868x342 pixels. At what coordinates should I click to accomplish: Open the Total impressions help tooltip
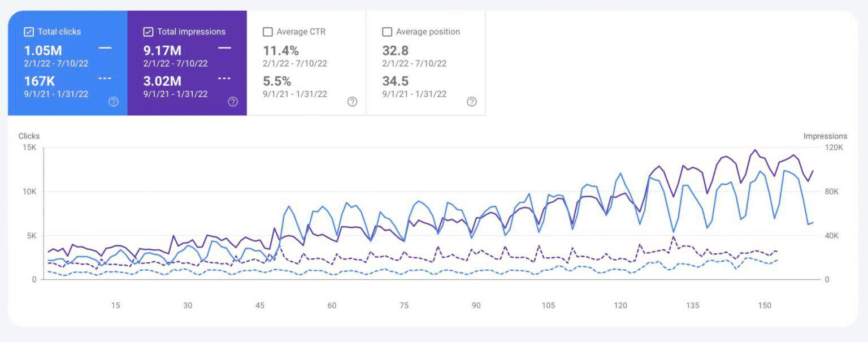point(233,101)
